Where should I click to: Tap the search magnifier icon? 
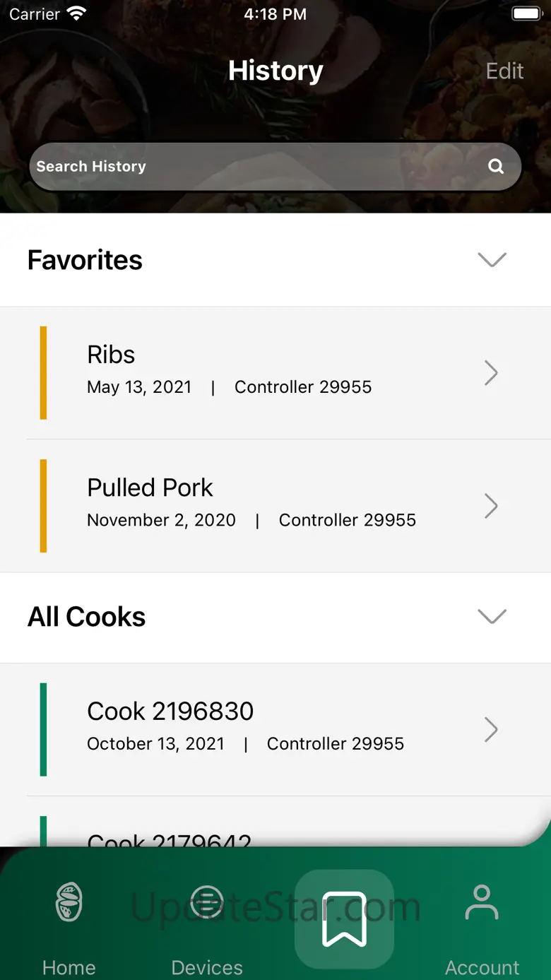(496, 167)
